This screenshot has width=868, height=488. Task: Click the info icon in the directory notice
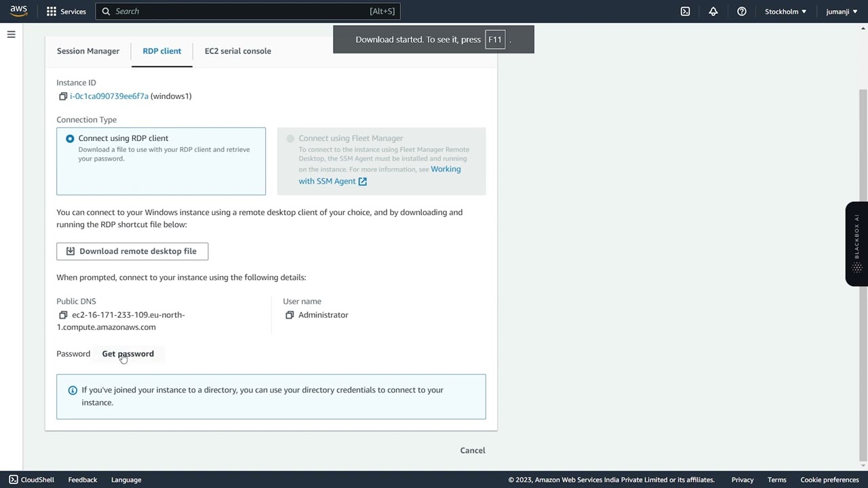(73, 390)
